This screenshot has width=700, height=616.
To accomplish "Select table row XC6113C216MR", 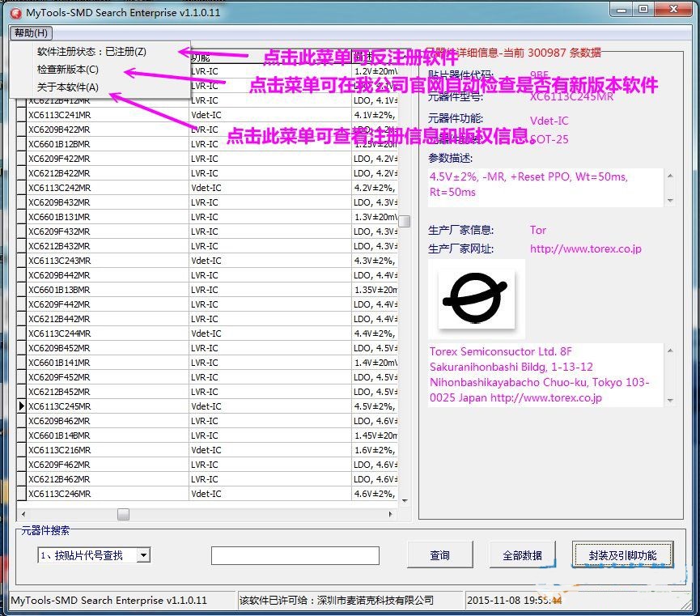I will (207, 450).
